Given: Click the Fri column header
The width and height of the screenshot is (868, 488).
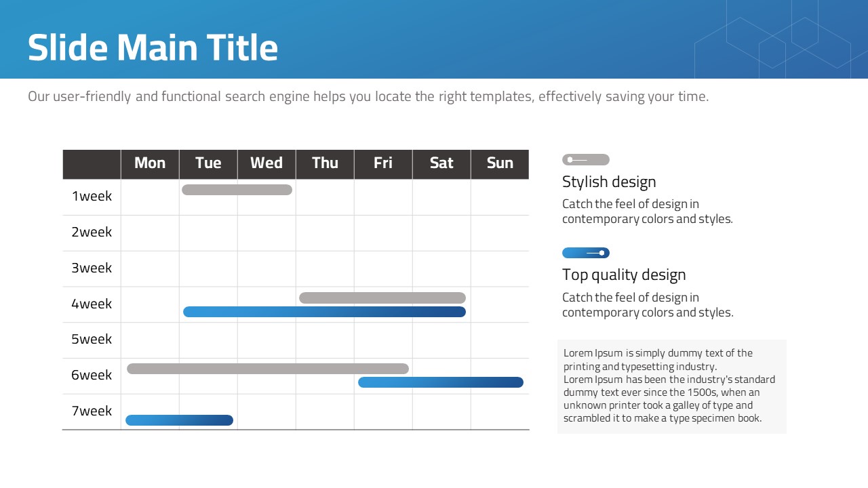Looking at the screenshot, I should pos(383,163).
